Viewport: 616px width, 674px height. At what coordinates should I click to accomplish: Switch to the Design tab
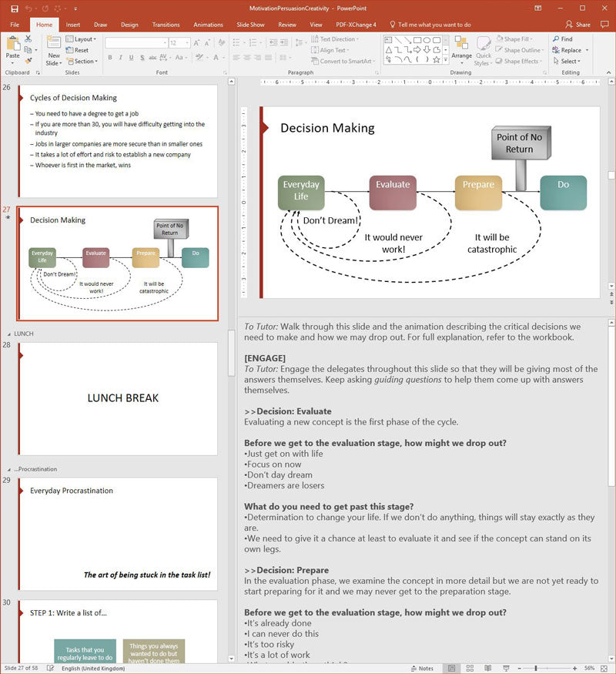(x=129, y=25)
